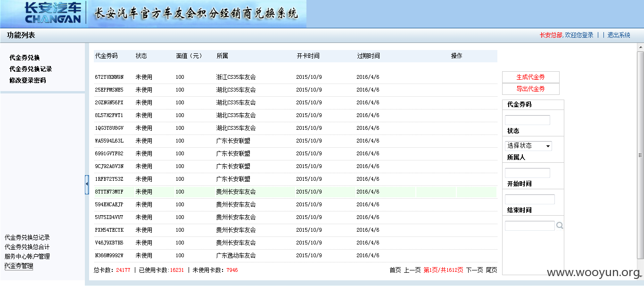Click the 导出代金券 button
The image size is (644, 286).
coord(531,89)
